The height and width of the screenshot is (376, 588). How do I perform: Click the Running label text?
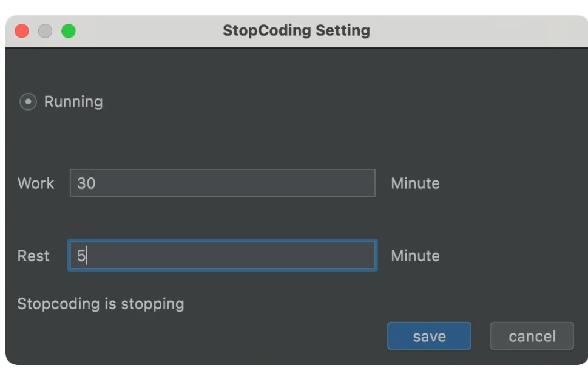[73, 101]
